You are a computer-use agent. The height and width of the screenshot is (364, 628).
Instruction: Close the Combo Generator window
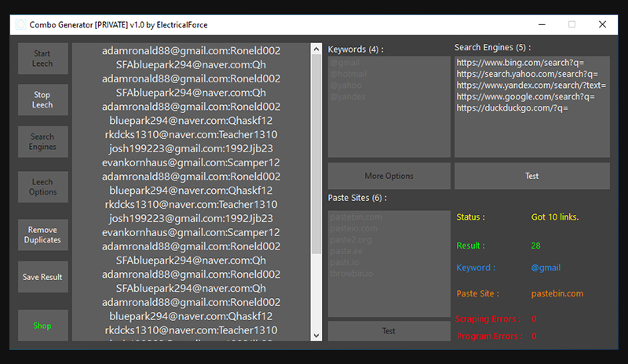(602, 24)
